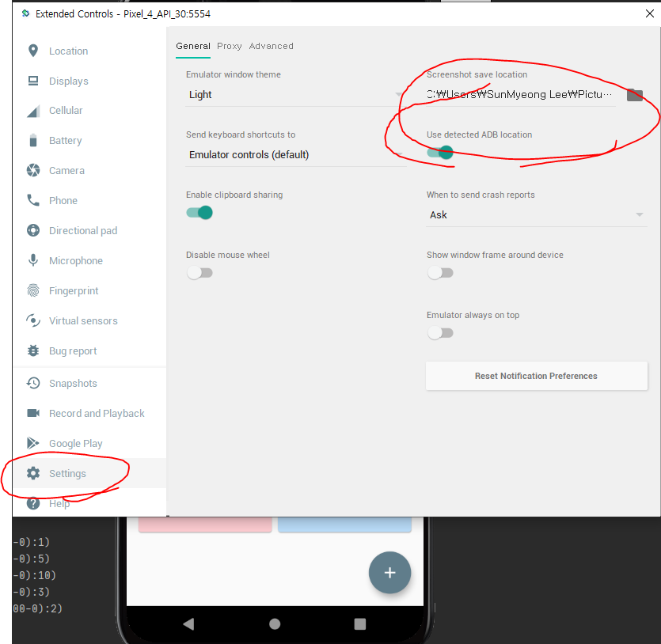Open the Help question mark icon
This screenshot has width=661, height=644.
tap(33, 503)
